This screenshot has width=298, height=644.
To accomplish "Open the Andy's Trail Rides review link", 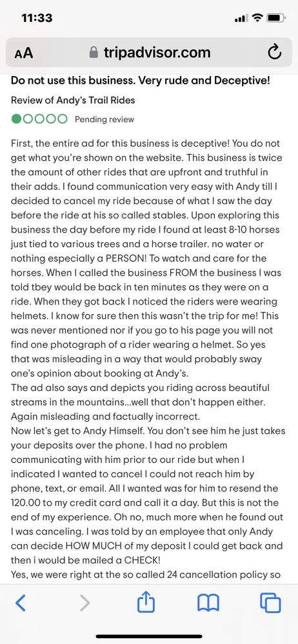I will 73,100.
